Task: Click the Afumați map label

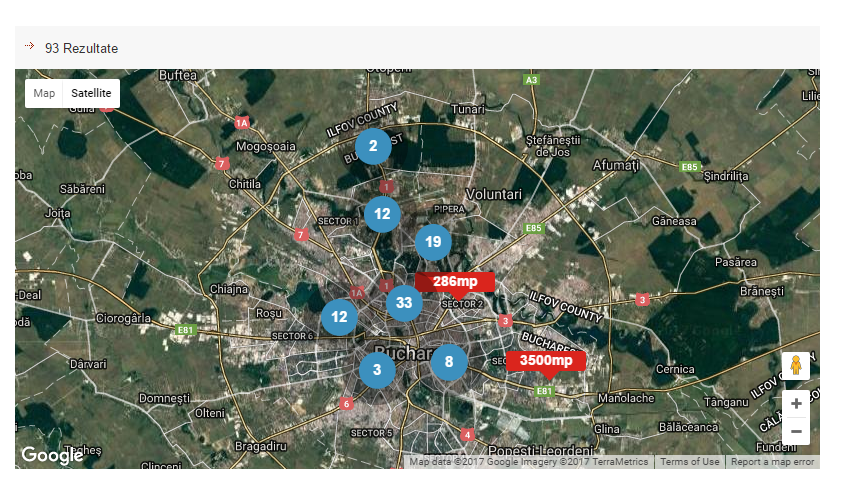Action: (616, 165)
